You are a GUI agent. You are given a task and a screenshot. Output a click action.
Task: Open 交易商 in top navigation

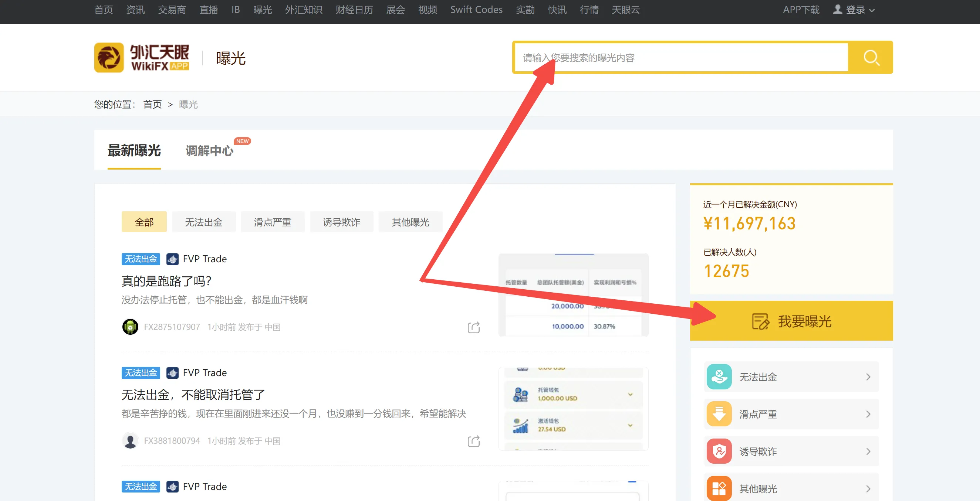point(172,10)
